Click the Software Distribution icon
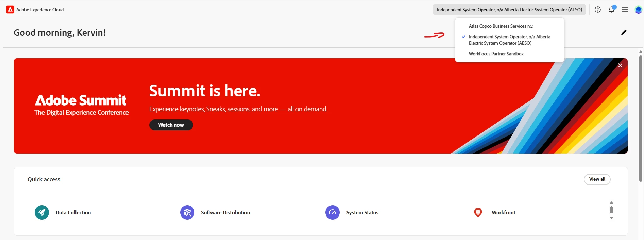The height and width of the screenshot is (240, 644). coord(187,212)
